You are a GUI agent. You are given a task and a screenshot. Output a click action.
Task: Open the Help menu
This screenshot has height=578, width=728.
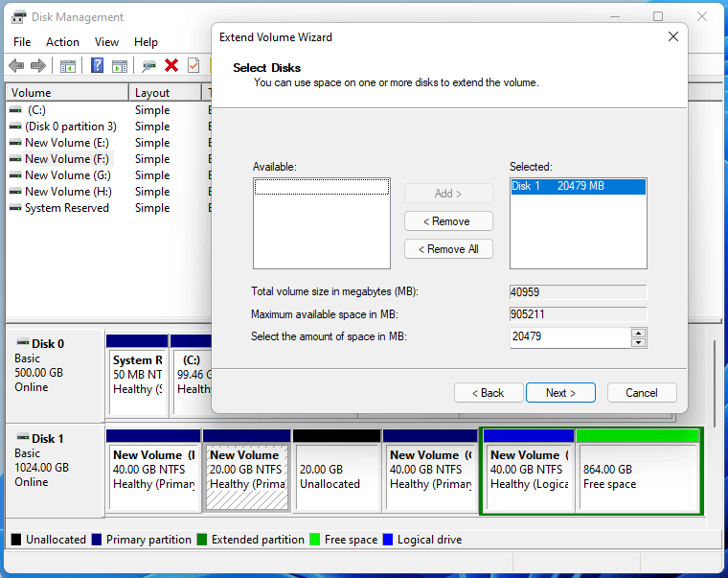[x=147, y=42]
